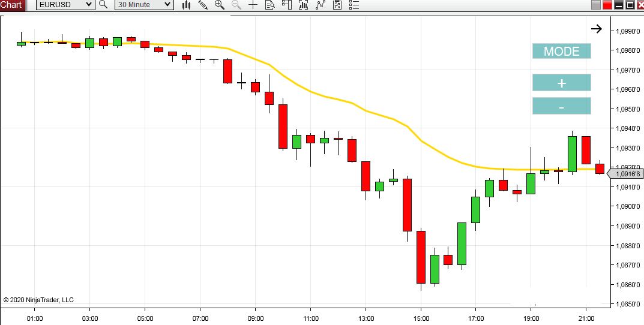This screenshot has width=644, height=325.
Task: Open the indicators bar-chart icon
Action: 304,5
